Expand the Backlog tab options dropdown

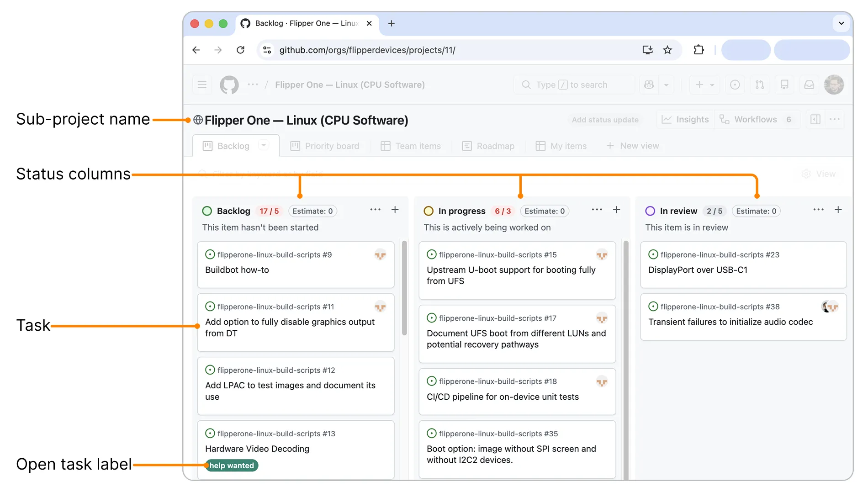[264, 145]
